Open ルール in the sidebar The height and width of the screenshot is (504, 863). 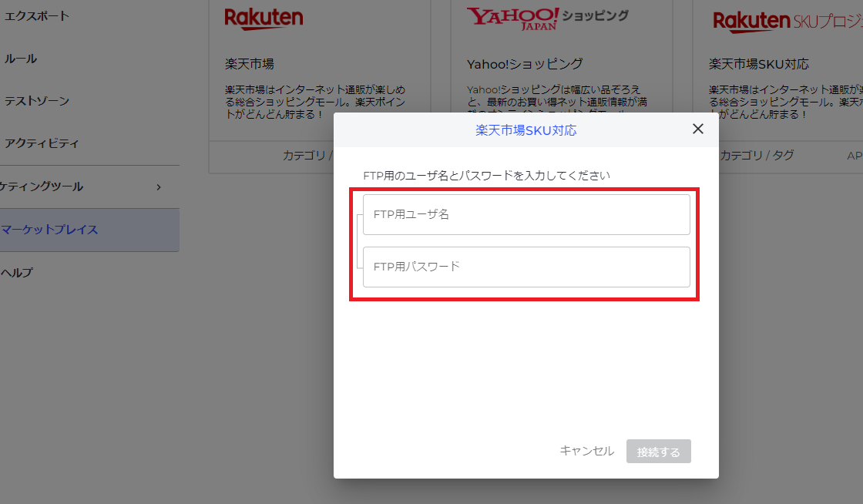coord(21,59)
